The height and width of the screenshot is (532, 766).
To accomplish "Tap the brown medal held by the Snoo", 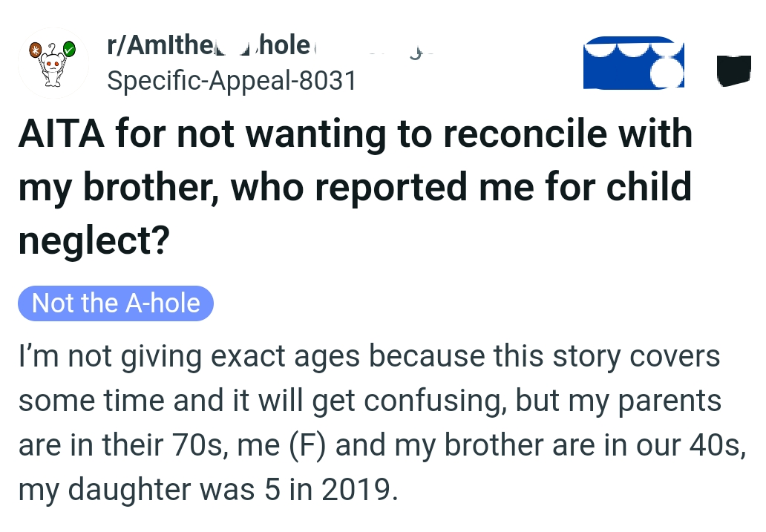I will pos(34,50).
